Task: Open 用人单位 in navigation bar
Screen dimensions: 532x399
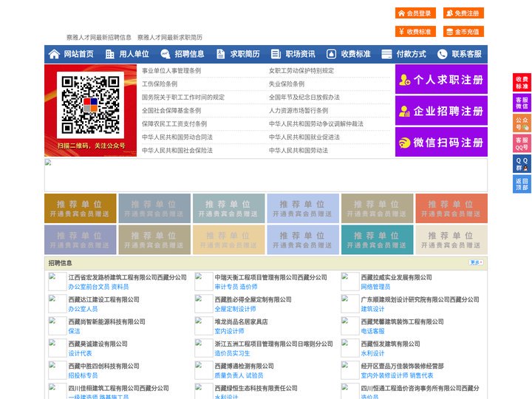Action: [x=134, y=54]
